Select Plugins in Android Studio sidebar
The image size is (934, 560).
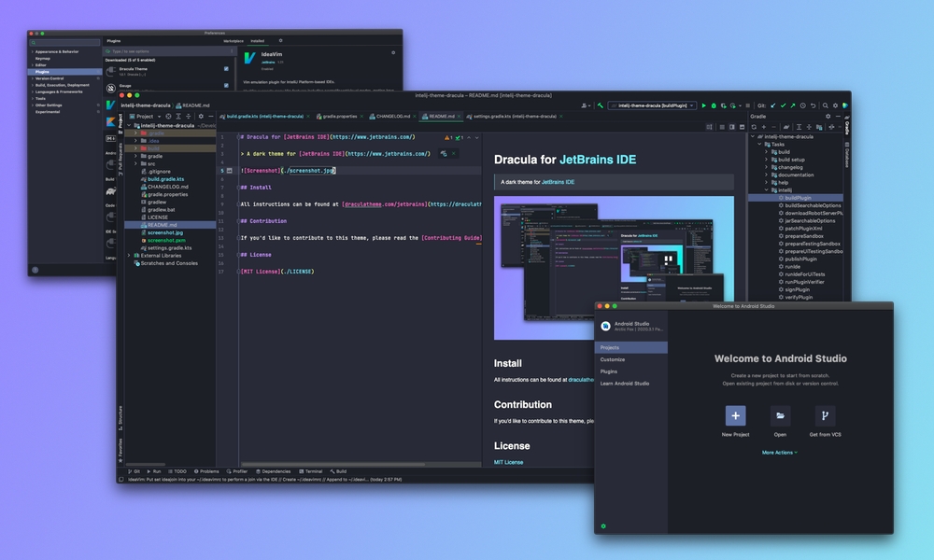coord(630,371)
